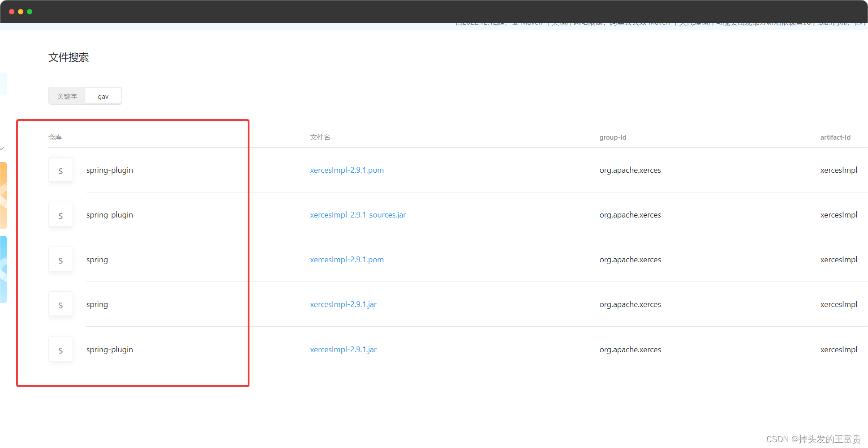The height and width of the screenshot is (448, 868).
Task: Select spring-plugin text in the first row
Action: point(110,170)
